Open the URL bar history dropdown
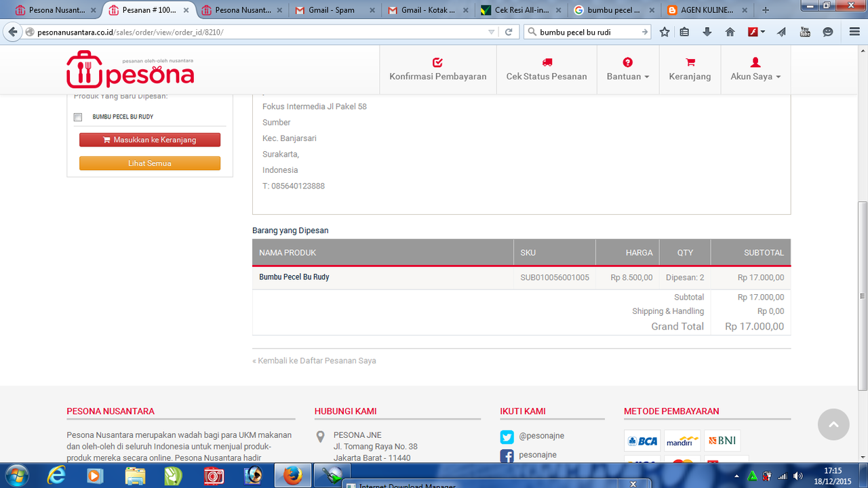The image size is (868, 488). tap(492, 32)
